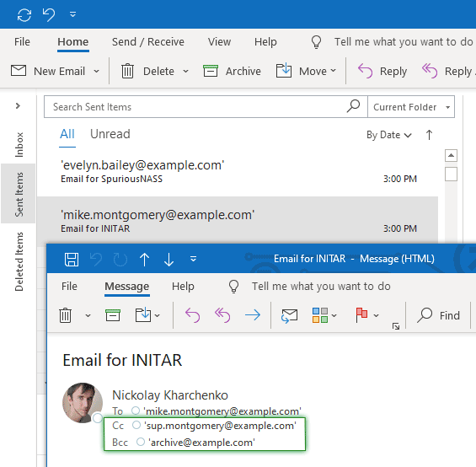Click the Reply arrow icon in message window
This screenshot has height=467, width=476.
(x=192, y=315)
